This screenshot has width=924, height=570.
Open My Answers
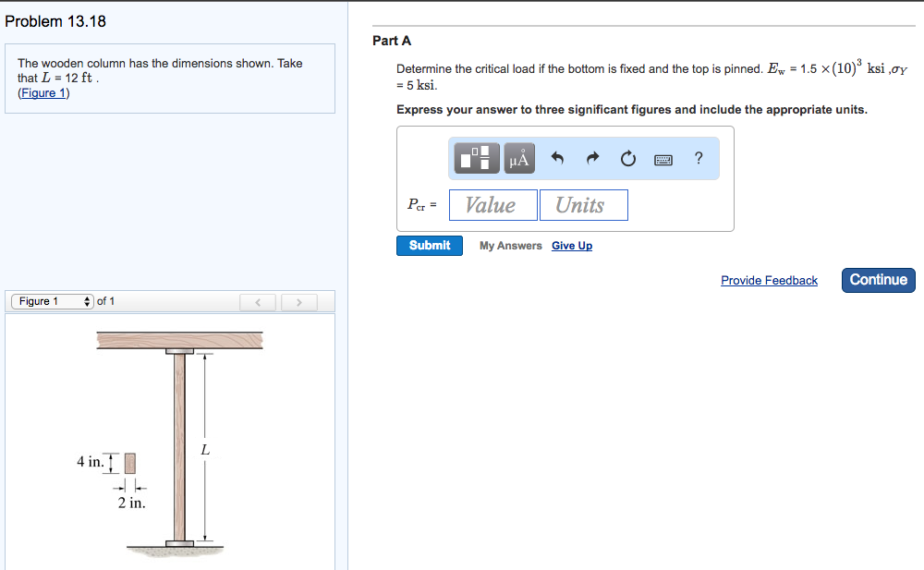tap(509, 245)
